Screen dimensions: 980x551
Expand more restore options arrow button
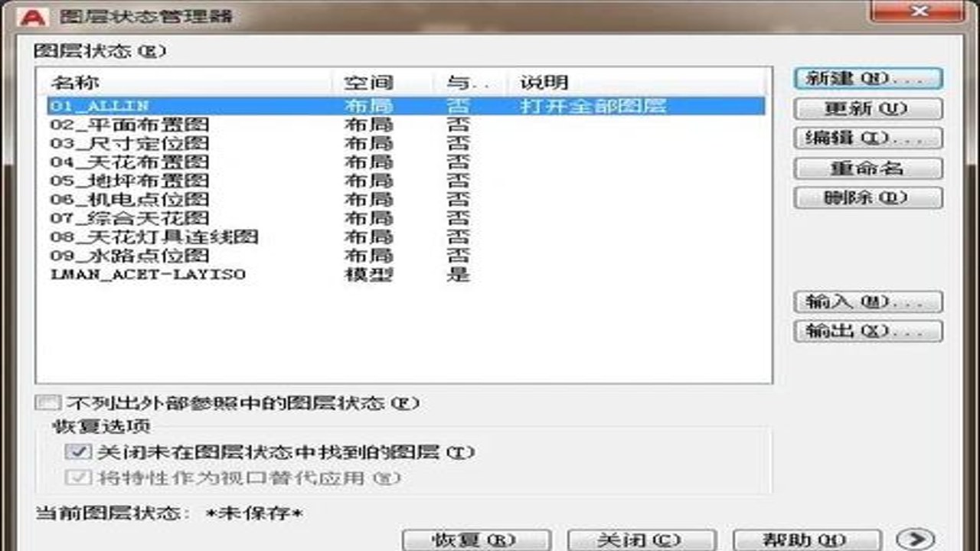click(x=916, y=540)
